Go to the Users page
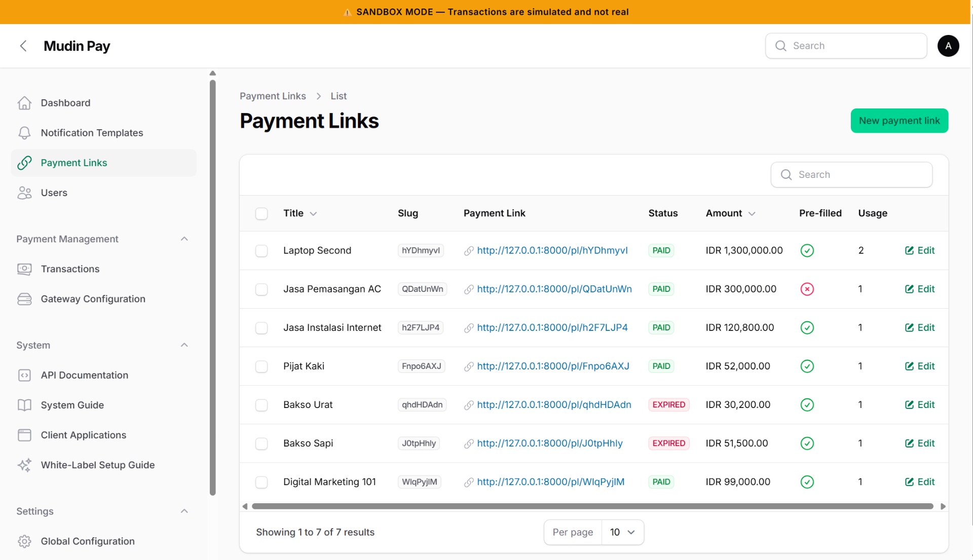The width and height of the screenshot is (973, 560). (104, 193)
